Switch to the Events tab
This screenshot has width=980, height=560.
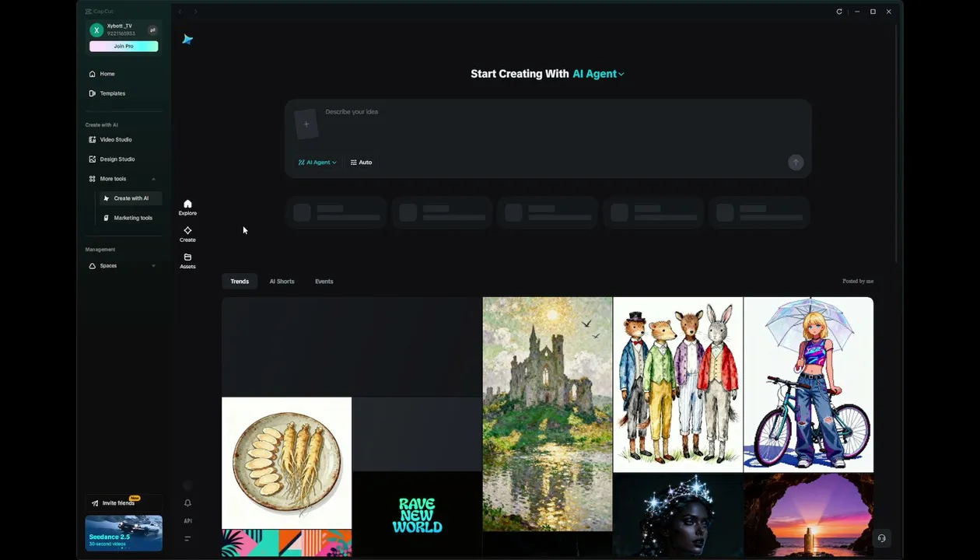coord(324,282)
